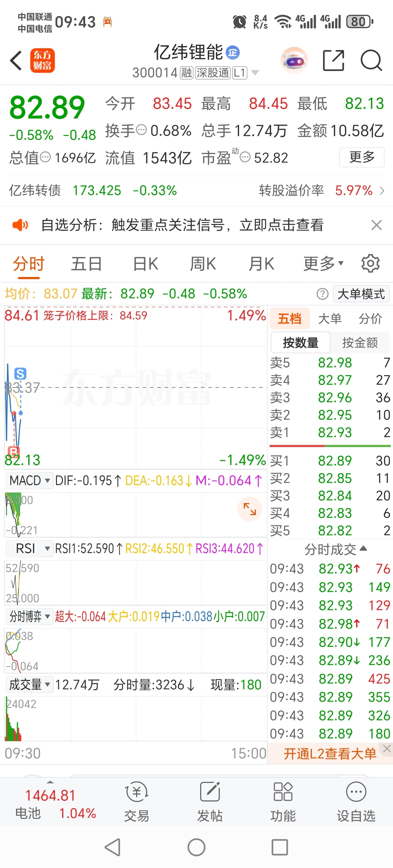Tap the blue 企 enterprise badge
Screen dimensions: 393x868
233,53
